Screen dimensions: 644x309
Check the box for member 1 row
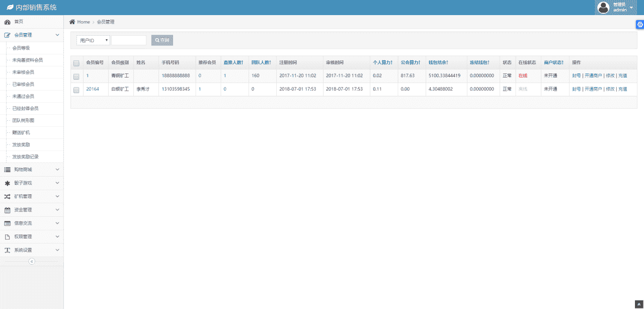tap(76, 76)
